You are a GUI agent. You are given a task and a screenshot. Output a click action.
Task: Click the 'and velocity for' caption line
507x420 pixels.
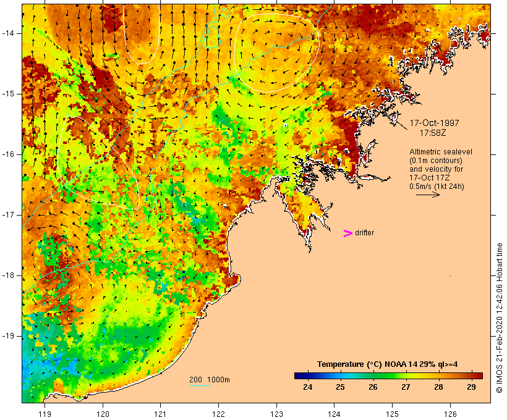436,169
